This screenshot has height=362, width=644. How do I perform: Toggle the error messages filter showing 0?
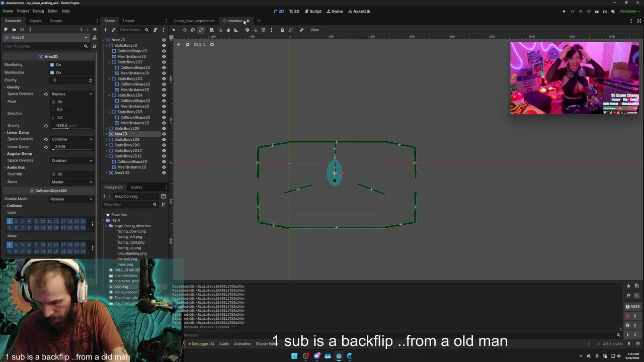(x=632, y=316)
